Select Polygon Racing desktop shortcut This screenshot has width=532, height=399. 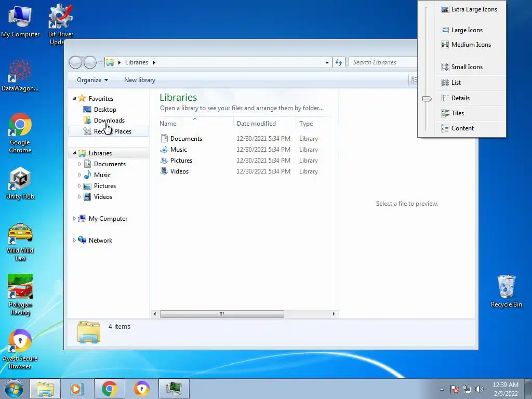point(20,295)
